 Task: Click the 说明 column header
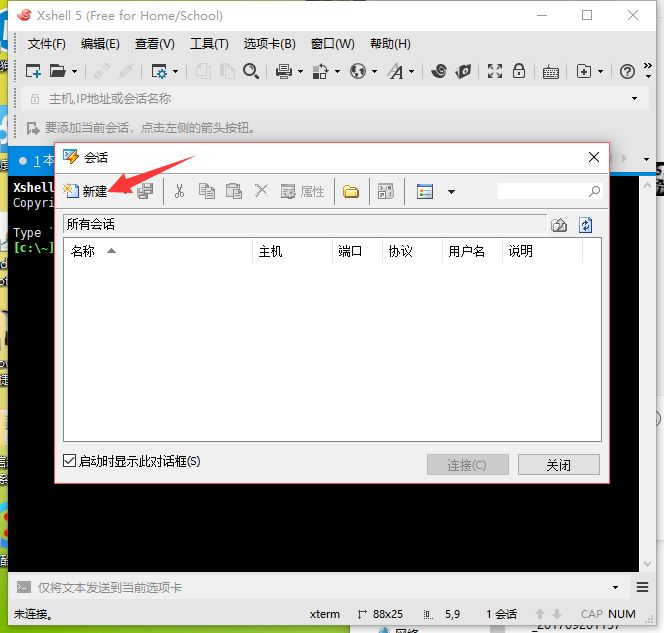coord(542,251)
